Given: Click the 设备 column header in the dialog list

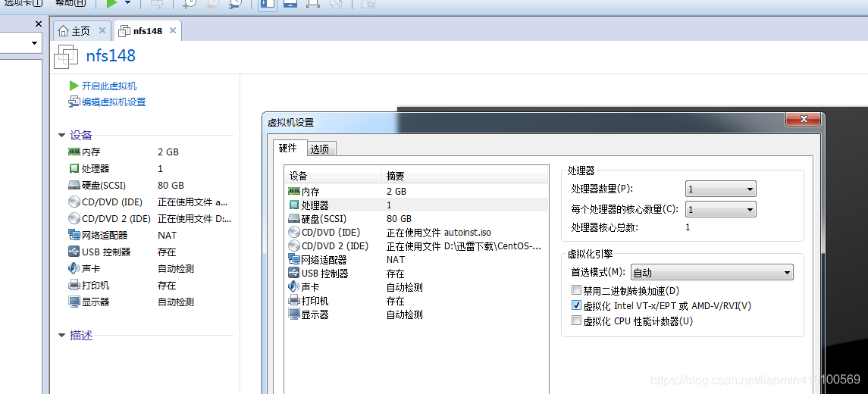Looking at the screenshot, I should (x=334, y=176).
